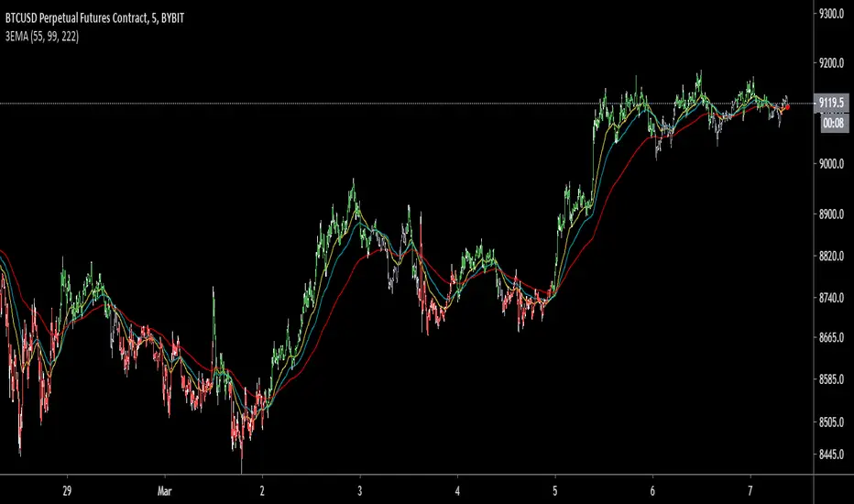Click the date label 3 on time axis
Viewport: 854px width, 504px height.
360,491
